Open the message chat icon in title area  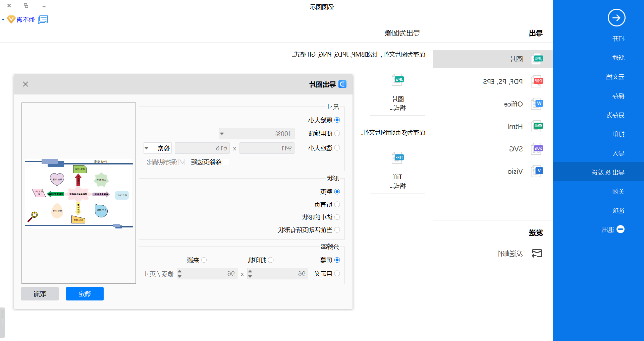click(43, 20)
